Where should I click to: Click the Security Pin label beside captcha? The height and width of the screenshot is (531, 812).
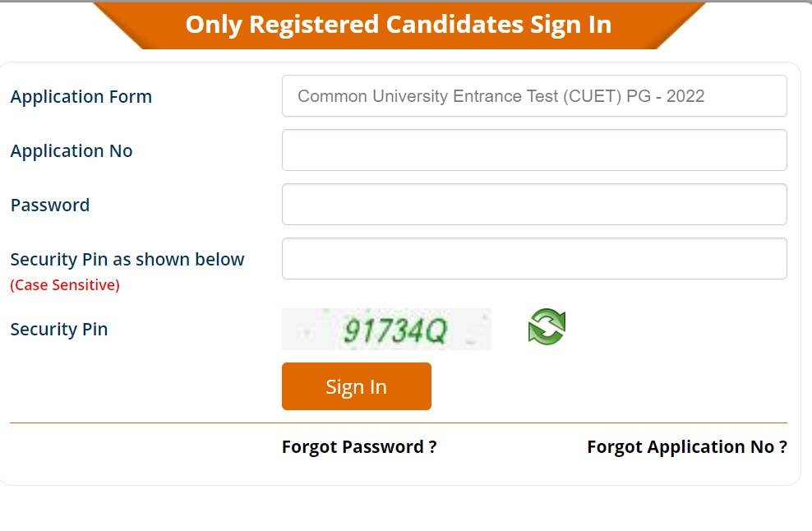click(x=59, y=330)
